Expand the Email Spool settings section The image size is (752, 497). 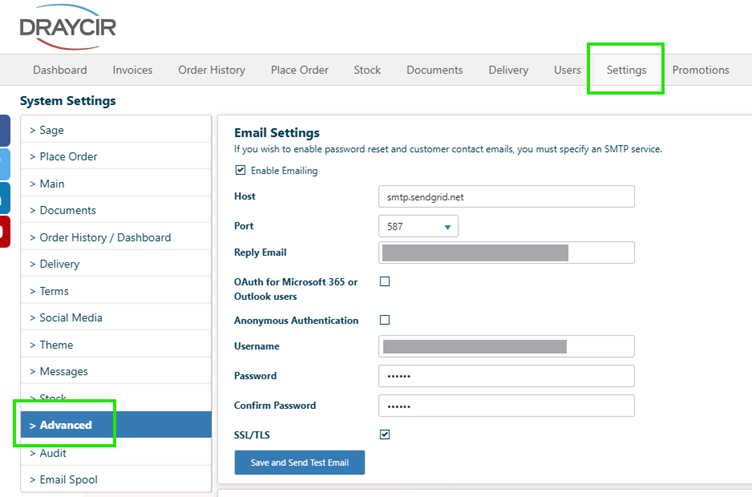coord(116,480)
